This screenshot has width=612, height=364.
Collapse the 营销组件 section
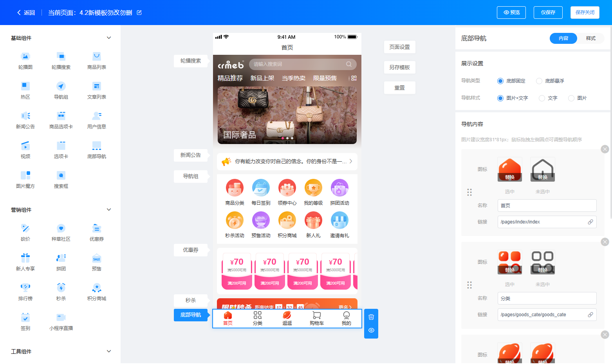click(x=109, y=210)
